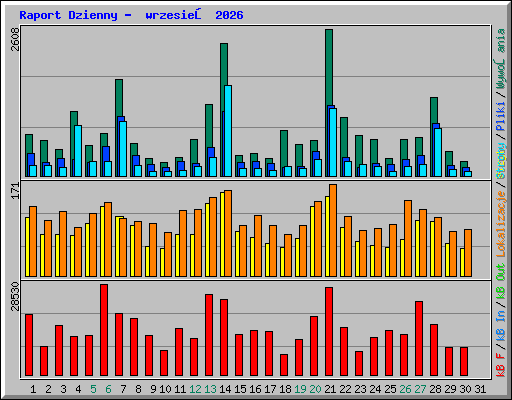The width and height of the screenshot is (512, 400).
Task: Click weekend day label "12" on the x-axis
Action: (195, 389)
